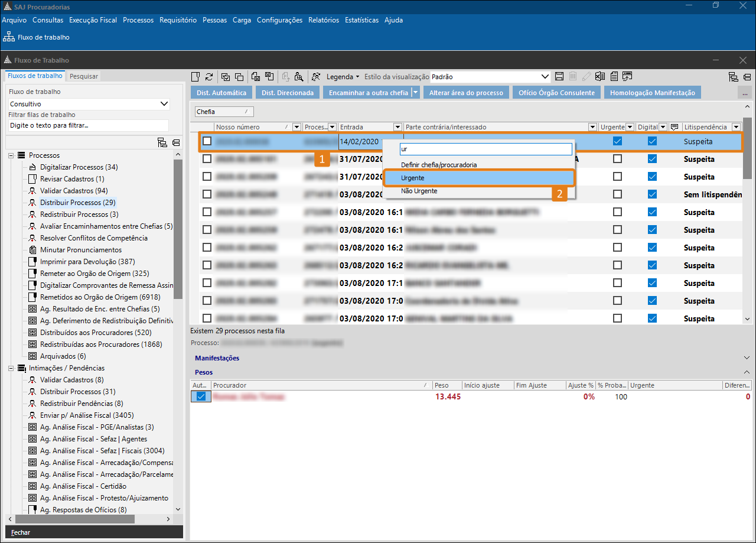Click the magnifier-over-document search icon
The image size is (756, 543).
(x=299, y=77)
